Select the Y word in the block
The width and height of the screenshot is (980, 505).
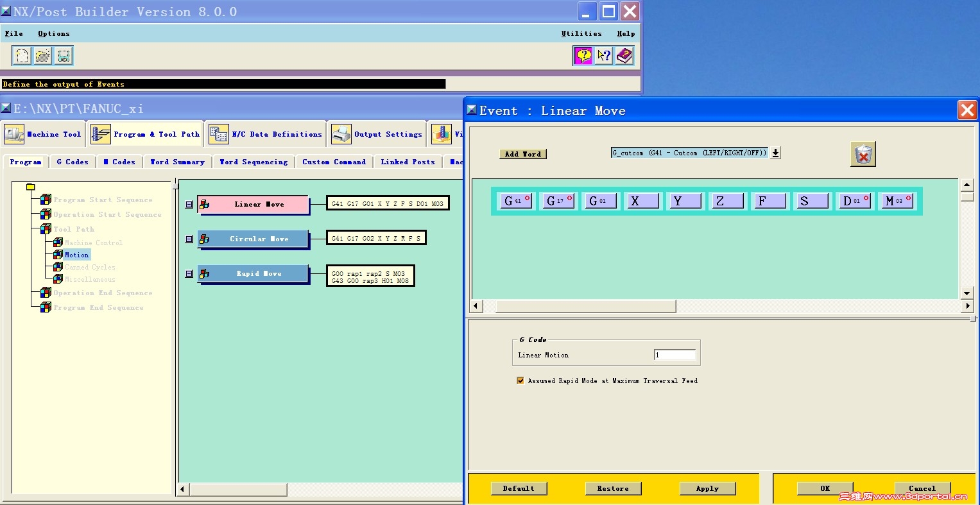(685, 201)
